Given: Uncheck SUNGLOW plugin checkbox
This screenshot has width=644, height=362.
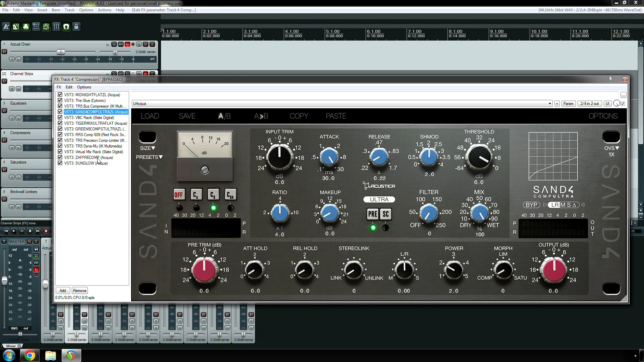Looking at the screenshot, I should [60, 163].
